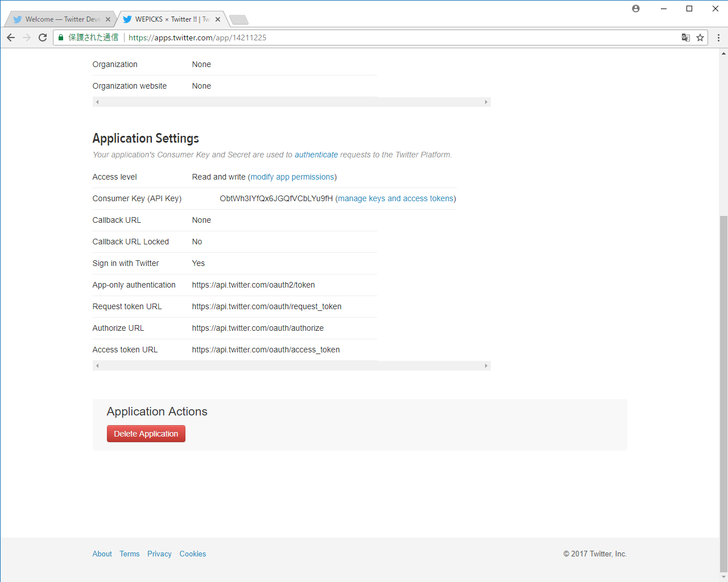Image resolution: width=728 pixels, height=582 pixels.
Task: Click the Sign in with Twitter label
Action: pyautogui.click(x=126, y=263)
